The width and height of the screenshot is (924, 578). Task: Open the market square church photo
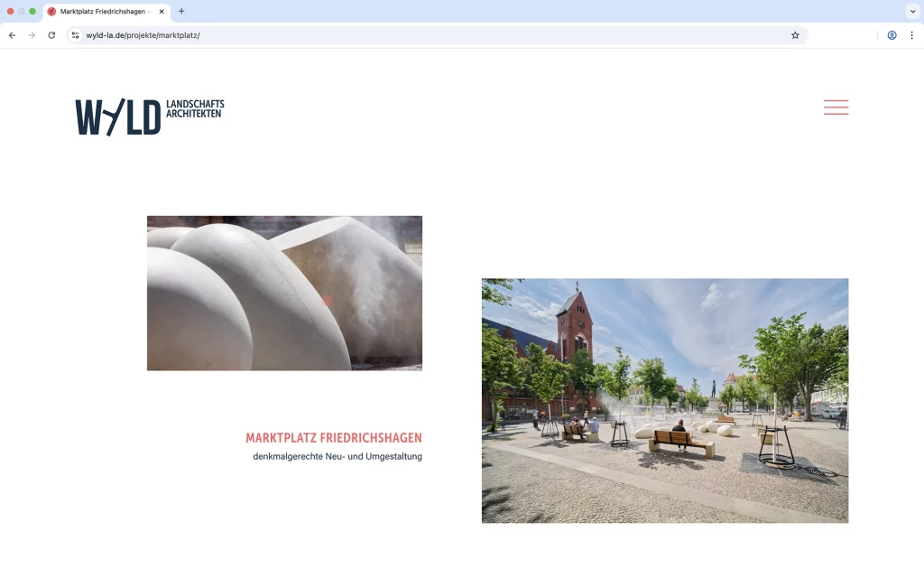(x=664, y=400)
